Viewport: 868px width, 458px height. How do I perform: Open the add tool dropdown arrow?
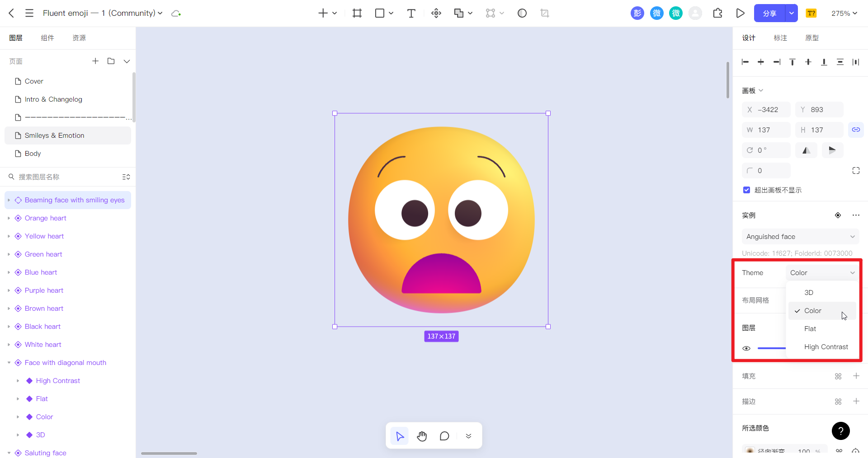click(335, 13)
